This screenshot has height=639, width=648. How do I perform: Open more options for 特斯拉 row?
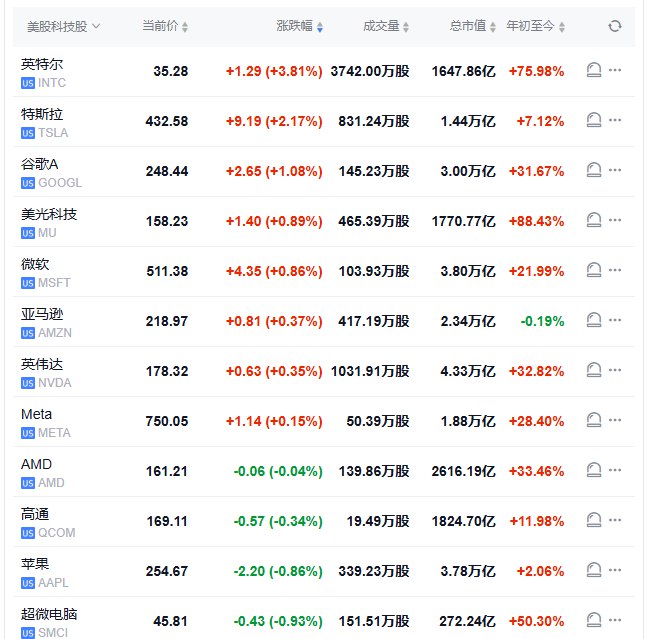615,120
